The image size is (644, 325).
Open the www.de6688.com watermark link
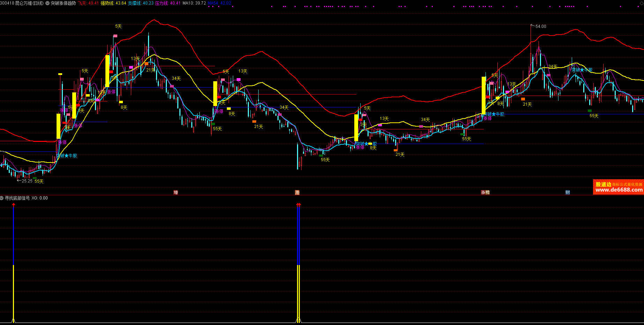[x=619, y=190]
